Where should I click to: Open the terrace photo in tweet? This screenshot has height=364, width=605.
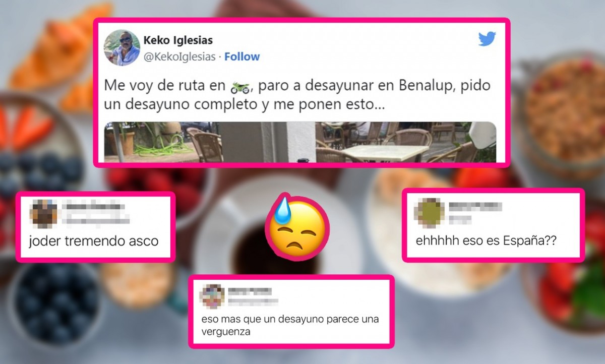pos(300,142)
